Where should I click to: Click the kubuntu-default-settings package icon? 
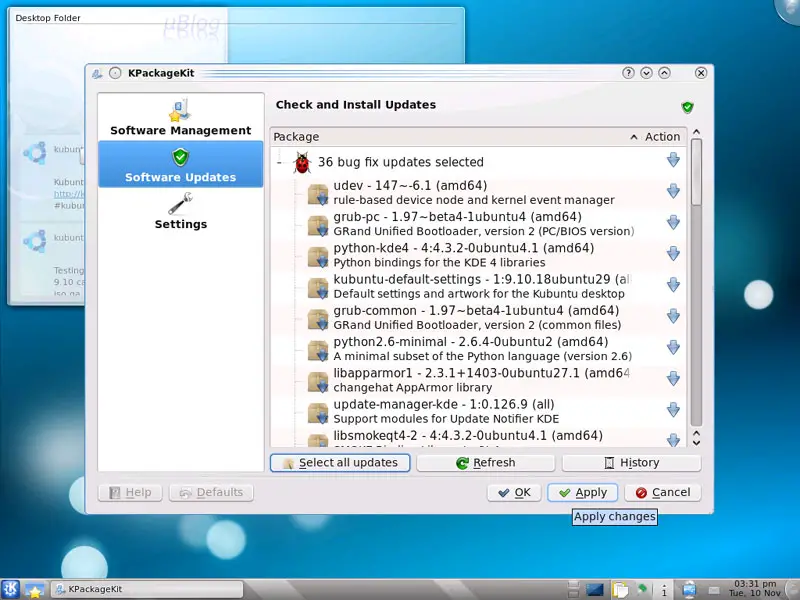coord(318,288)
